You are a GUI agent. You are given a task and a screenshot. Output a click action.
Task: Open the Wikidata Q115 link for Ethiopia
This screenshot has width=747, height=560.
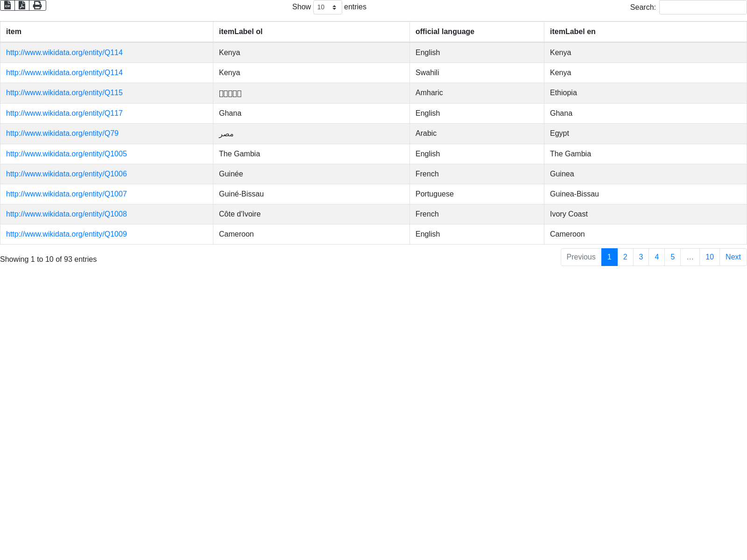pos(64,93)
